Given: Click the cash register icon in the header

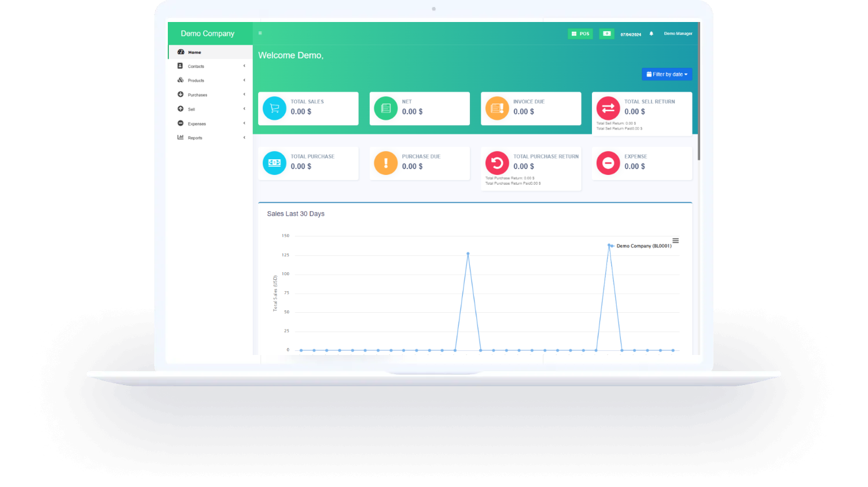Looking at the screenshot, I should (x=606, y=34).
